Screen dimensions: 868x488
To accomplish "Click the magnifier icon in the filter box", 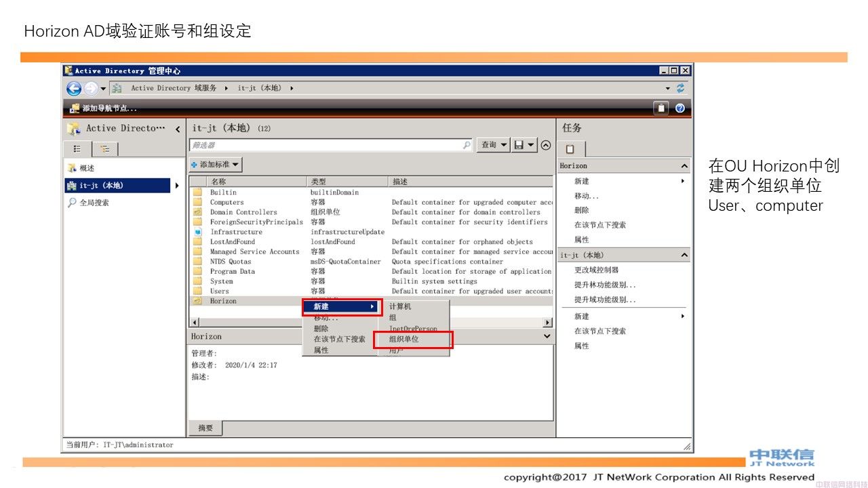I will 467,145.
